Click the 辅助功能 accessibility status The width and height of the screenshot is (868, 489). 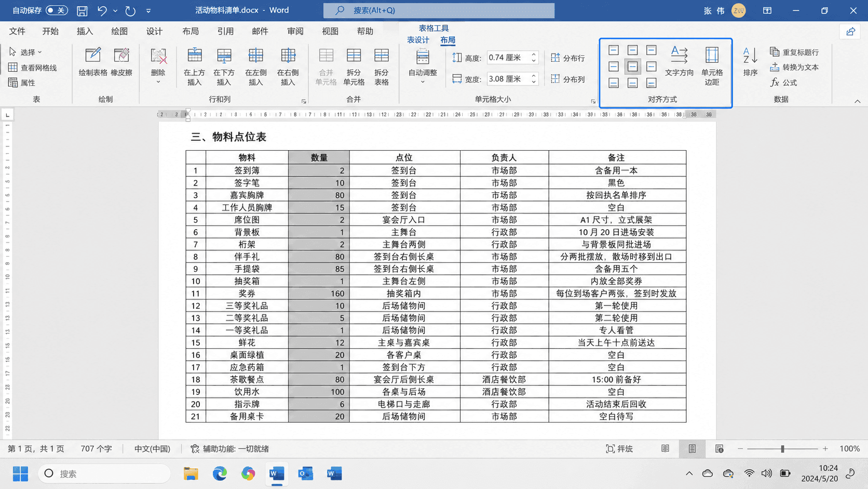[229, 448]
